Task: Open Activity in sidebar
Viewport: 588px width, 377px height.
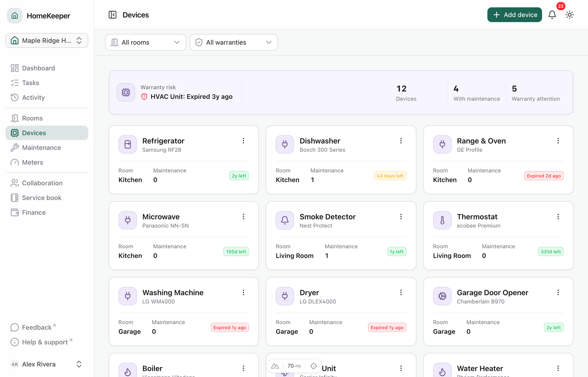Action: point(47,98)
